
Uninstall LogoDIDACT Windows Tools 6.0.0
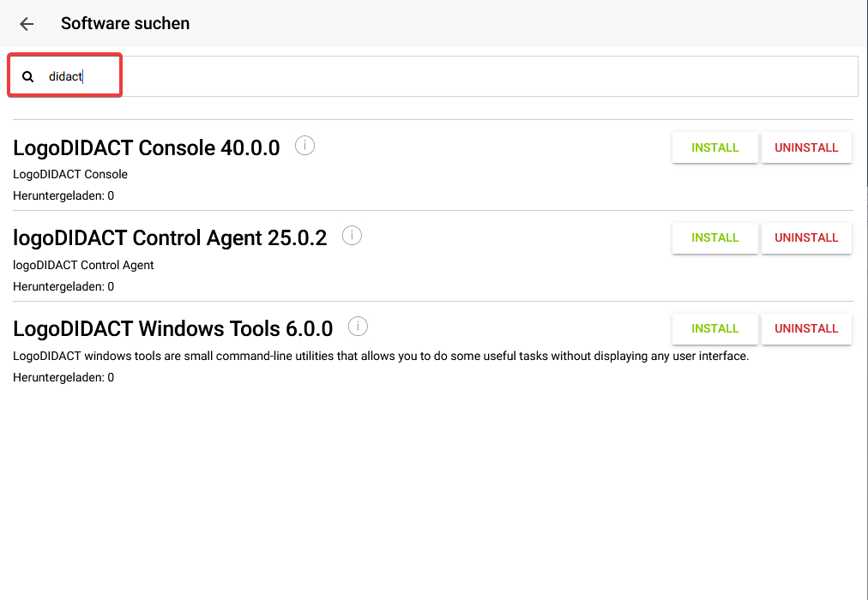coord(806,328)
